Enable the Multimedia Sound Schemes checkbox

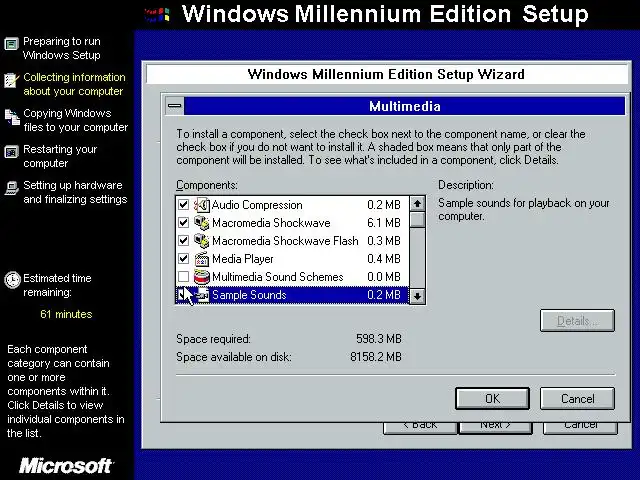183,276
